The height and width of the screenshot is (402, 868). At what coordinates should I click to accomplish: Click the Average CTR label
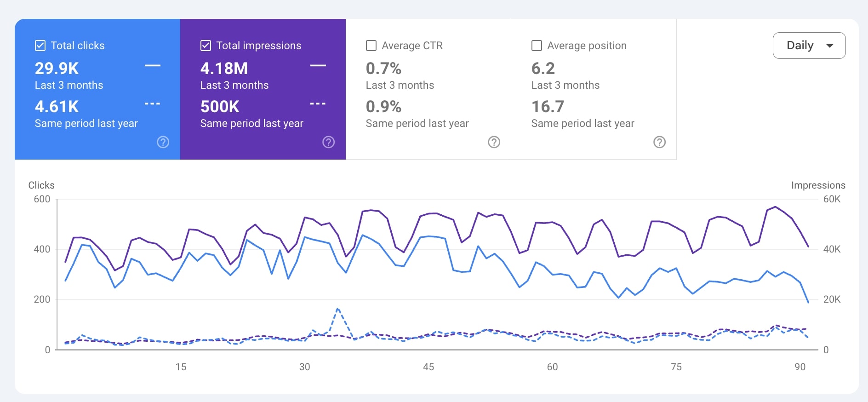click(x=412, y=46)
